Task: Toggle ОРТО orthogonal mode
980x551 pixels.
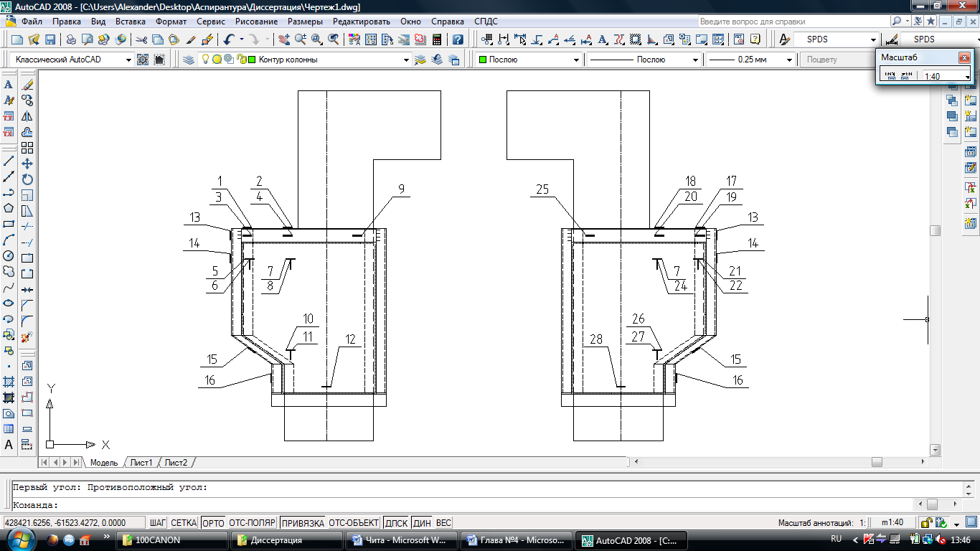Action: (x=213, y=523)
